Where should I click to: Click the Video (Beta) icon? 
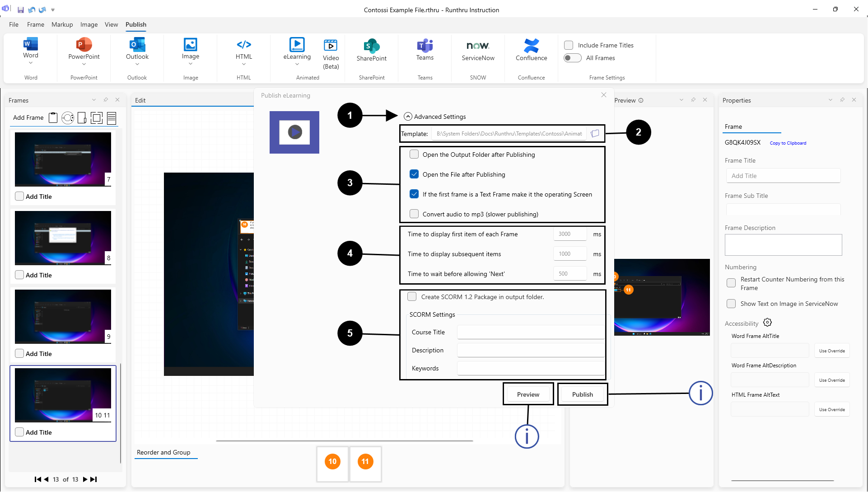[x=331, y=46]
